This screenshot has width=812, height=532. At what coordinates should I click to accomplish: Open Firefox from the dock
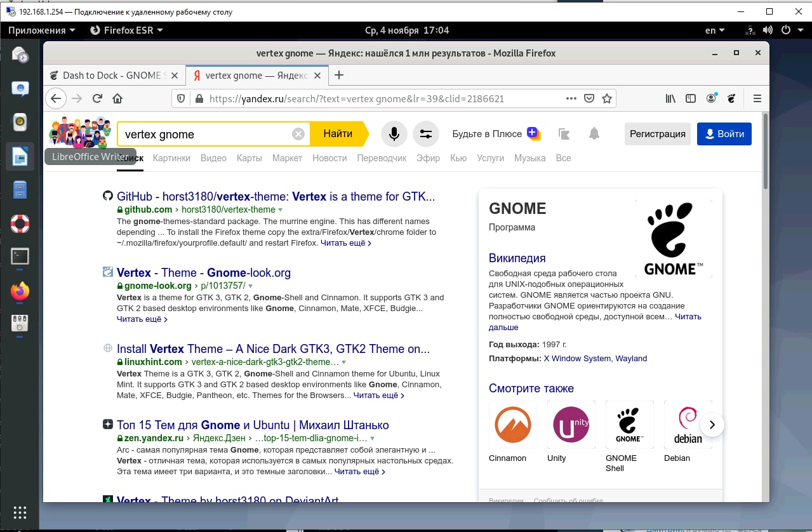(x=20, y=291)
